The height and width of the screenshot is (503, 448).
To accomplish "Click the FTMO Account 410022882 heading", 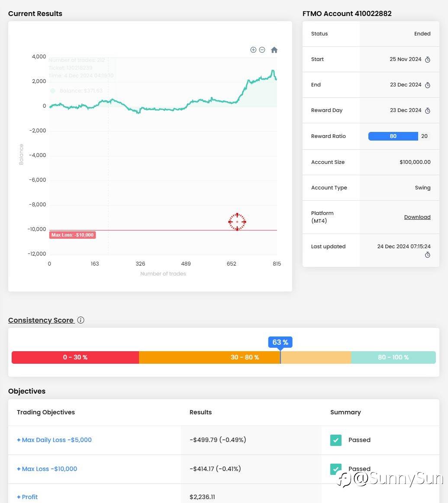I will point(347,13).
